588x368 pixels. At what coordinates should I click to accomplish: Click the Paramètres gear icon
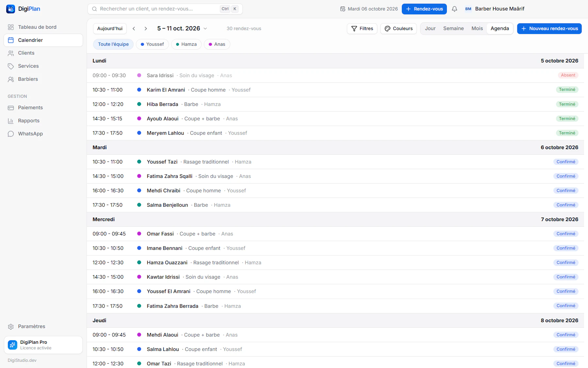click(x=11, y=326)
